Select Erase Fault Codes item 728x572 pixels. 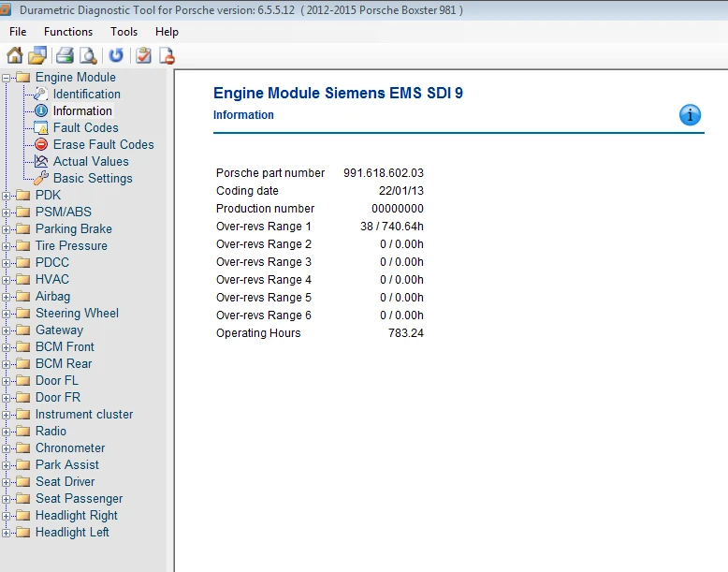pyautogui.click(x=103, y=144)
